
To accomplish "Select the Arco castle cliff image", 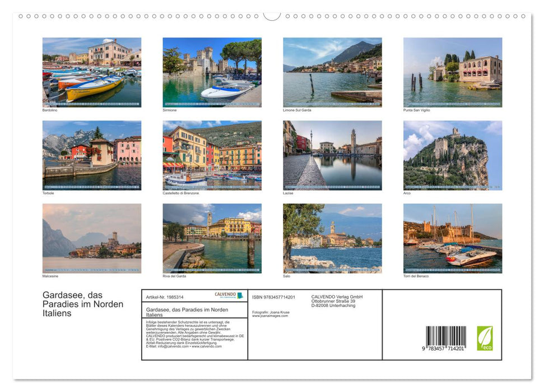I will (x=452, y=155).
